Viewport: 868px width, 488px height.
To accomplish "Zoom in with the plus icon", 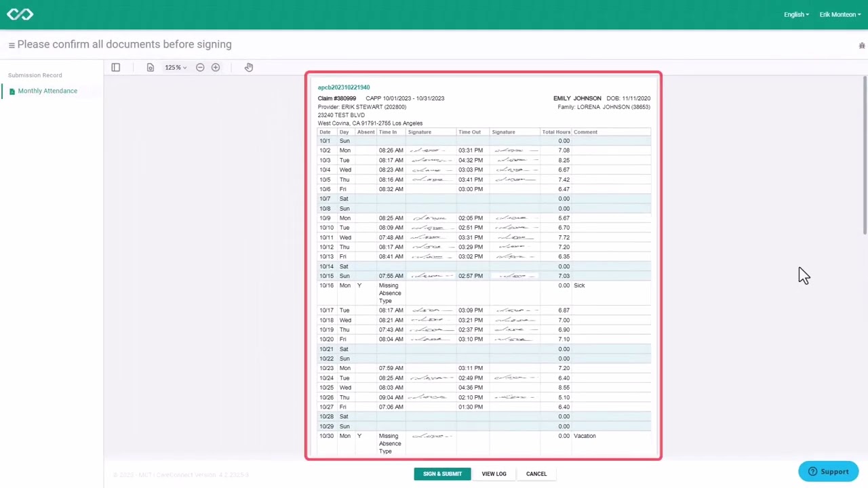I will coord(216,68).
